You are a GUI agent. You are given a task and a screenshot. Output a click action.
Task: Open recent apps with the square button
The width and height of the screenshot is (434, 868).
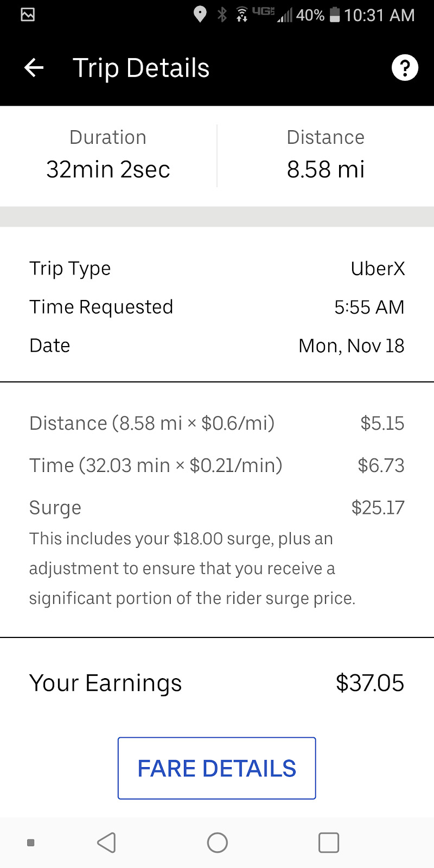328,843
